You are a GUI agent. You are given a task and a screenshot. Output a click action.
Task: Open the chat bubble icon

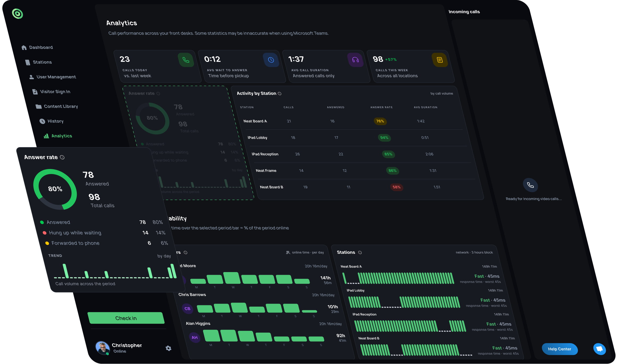coord(599,349)
